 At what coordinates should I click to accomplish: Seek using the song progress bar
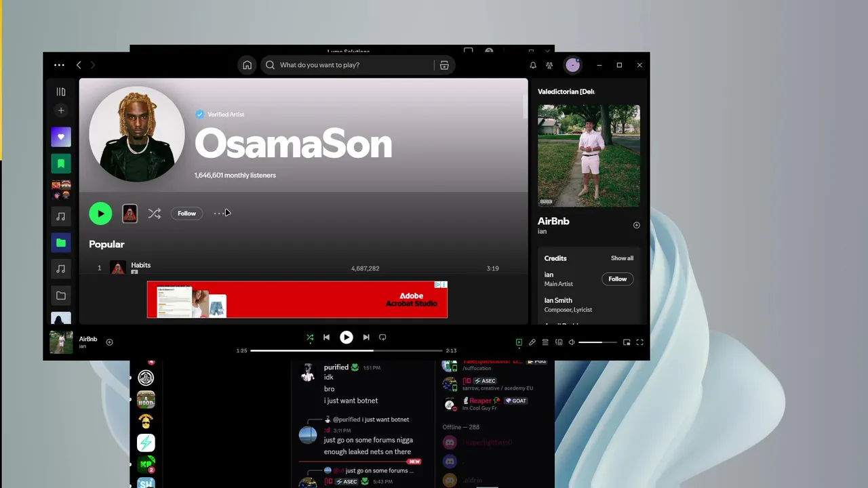tap(346, 350)
